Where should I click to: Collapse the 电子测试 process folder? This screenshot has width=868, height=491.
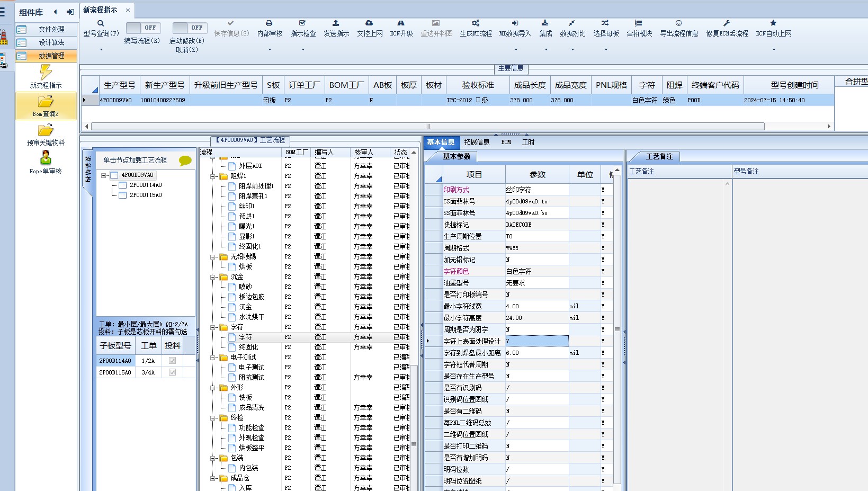tap(213, 358)
